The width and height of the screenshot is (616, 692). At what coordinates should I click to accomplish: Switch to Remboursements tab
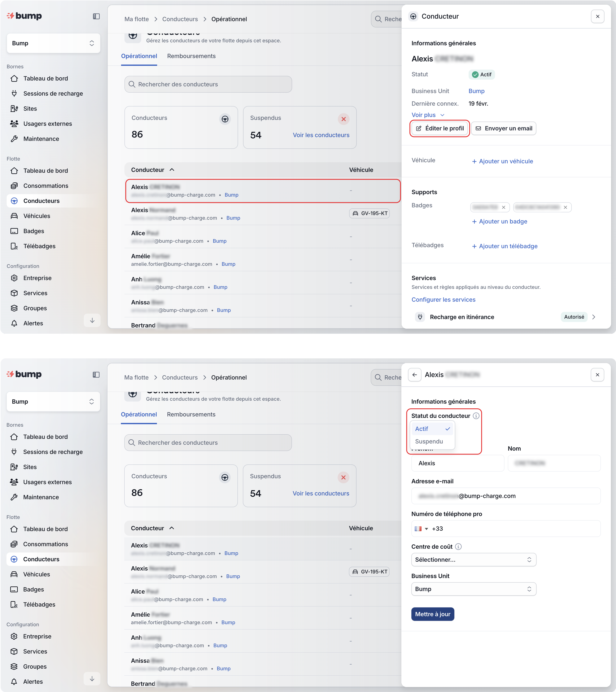191,56
